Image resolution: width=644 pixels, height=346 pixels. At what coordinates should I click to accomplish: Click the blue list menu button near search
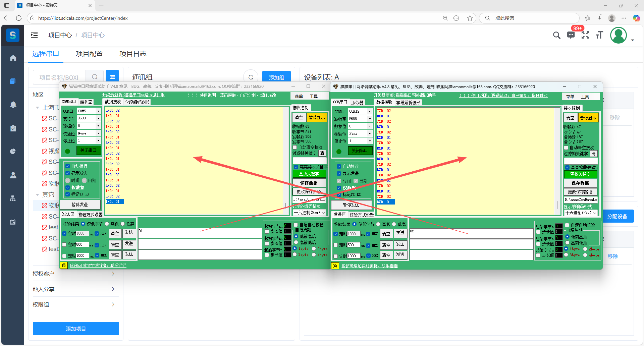(112, 77)
